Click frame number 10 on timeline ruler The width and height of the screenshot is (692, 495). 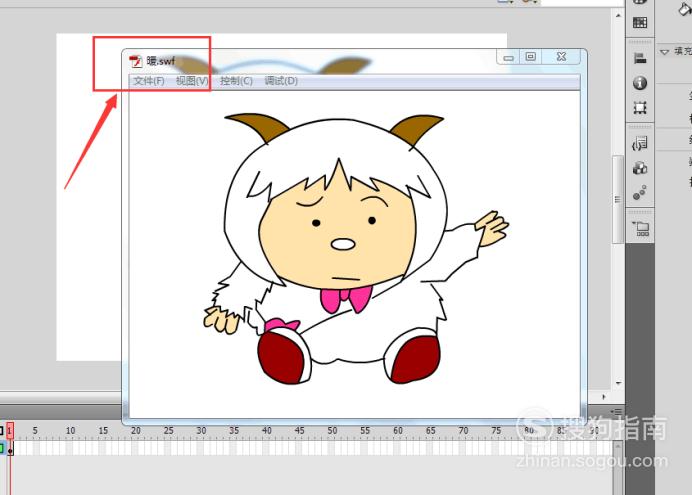(70, 431)
